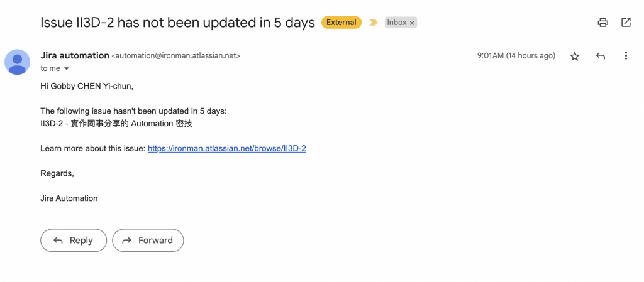The width and height of the screenshot is (644, 282).
Task: Click the 'Hi Gobby CHEN Yi-chun' greeting
Action: pyautogui.click(x=87, y=86)
